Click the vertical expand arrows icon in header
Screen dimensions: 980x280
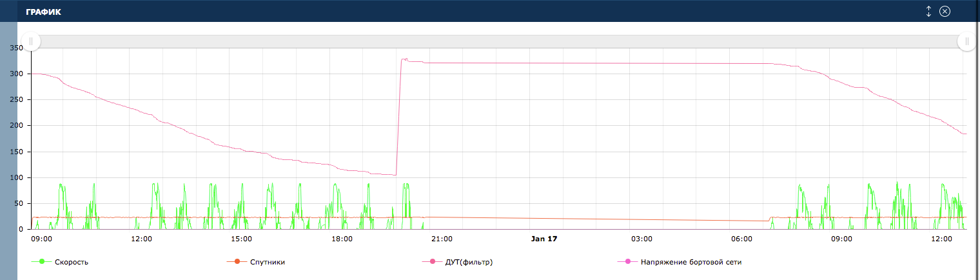point(928,11)
